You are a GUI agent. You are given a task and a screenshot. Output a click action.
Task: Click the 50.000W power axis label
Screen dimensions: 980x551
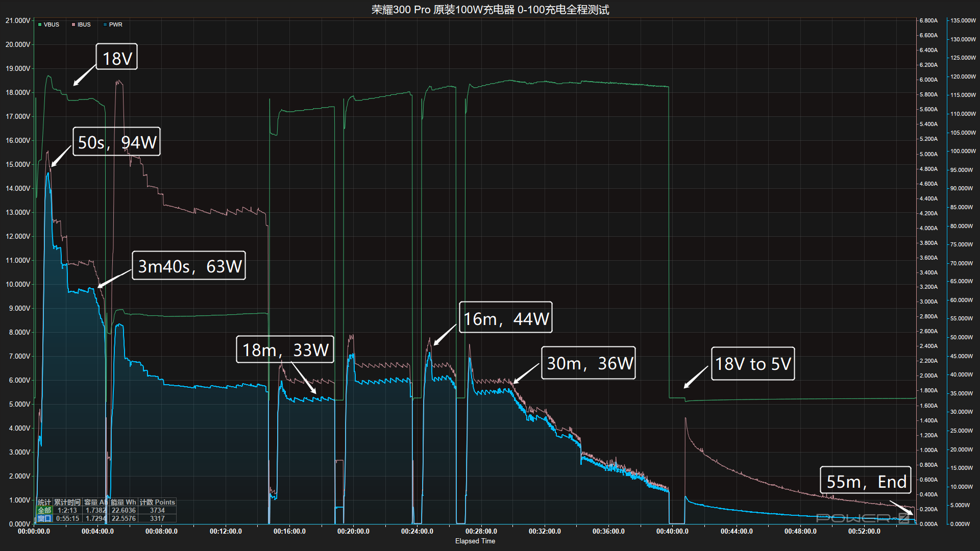pos(962,337)
